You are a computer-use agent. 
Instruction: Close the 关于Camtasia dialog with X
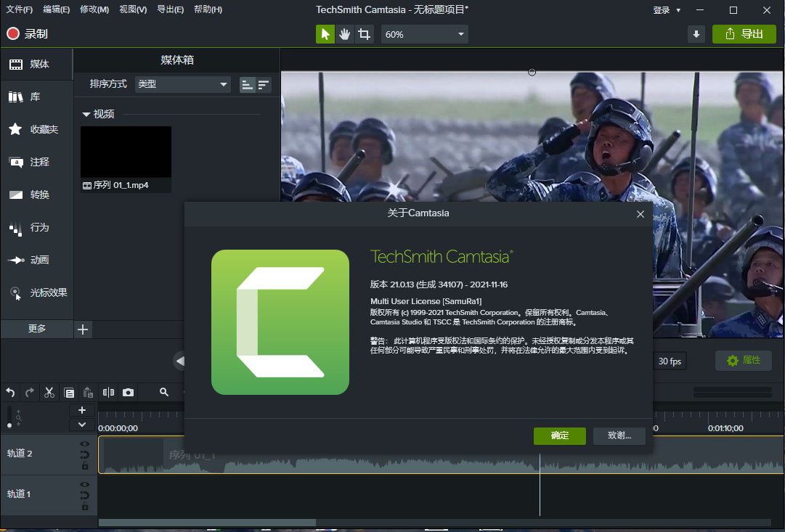coord(640,214)
